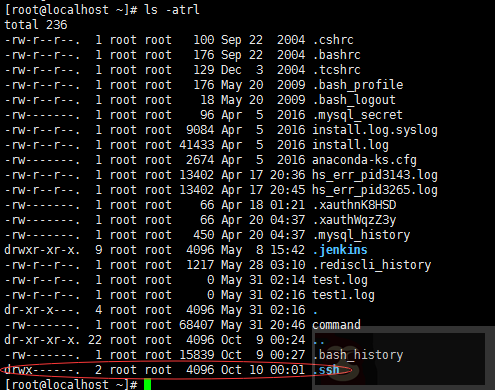Select the hs_err_pid3143.log file name
Screen dimensions: 495x390
coord(375,175)
